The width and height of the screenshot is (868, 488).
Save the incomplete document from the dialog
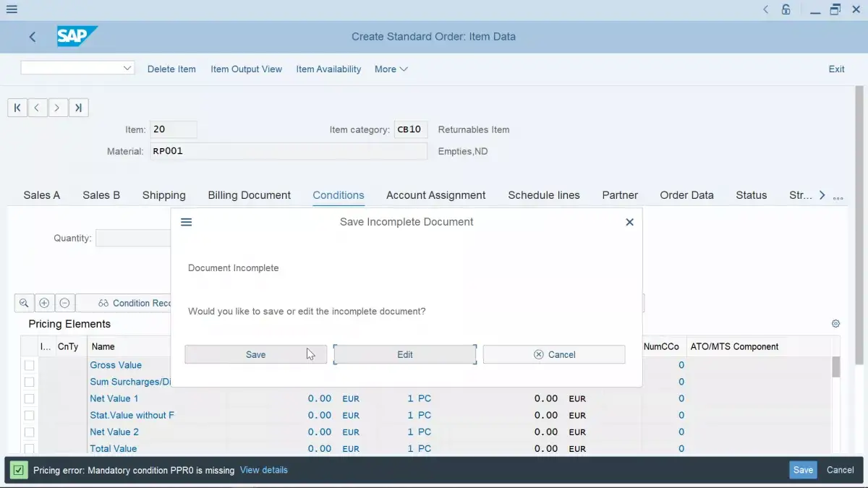point(256,354)
